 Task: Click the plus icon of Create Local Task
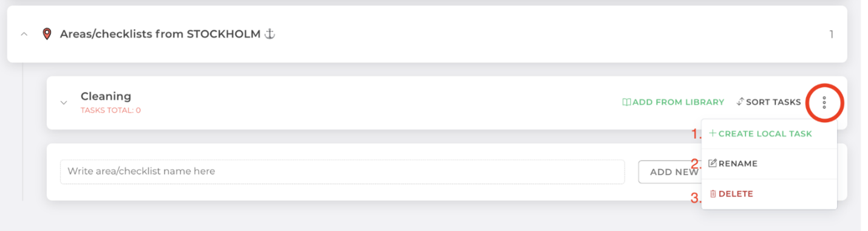pyautogui.click(x=713, y=133)
